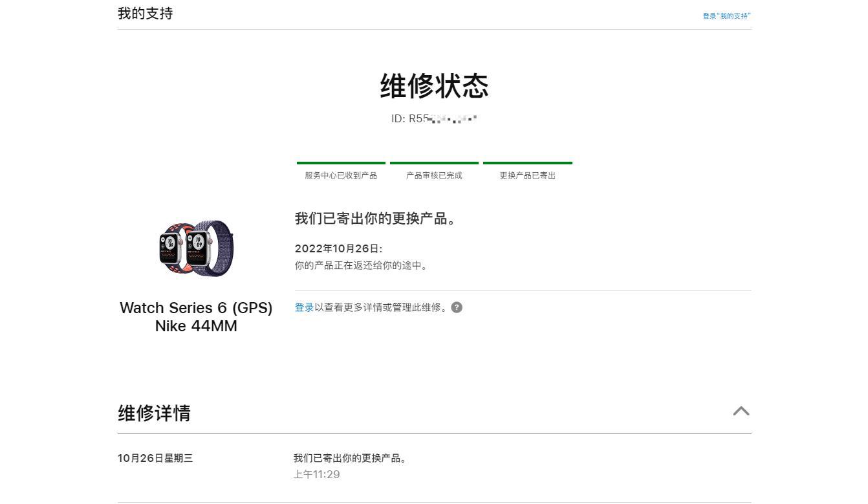Click the 我的支持 page title

[x=145, y=14]
